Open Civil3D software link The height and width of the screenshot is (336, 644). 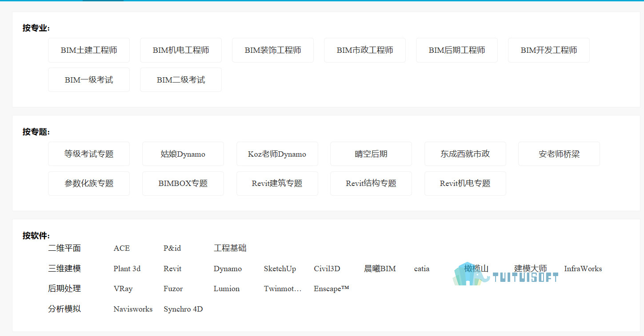click(327, 269)
